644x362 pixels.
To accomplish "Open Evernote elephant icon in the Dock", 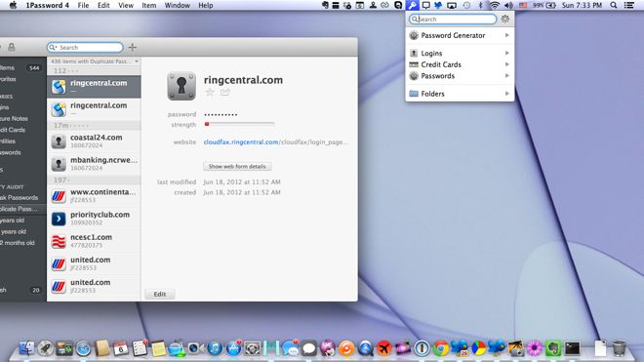I will (553, 348).
